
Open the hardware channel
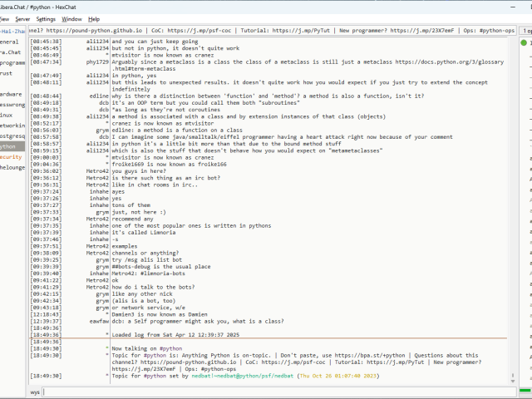(12, 94)
